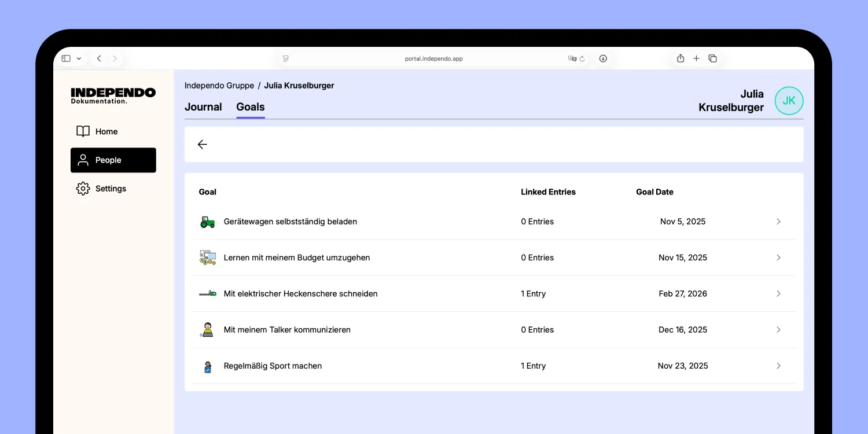Click the browser download icon
Viewport: 868px width, 434px height.
coord(603,58)
